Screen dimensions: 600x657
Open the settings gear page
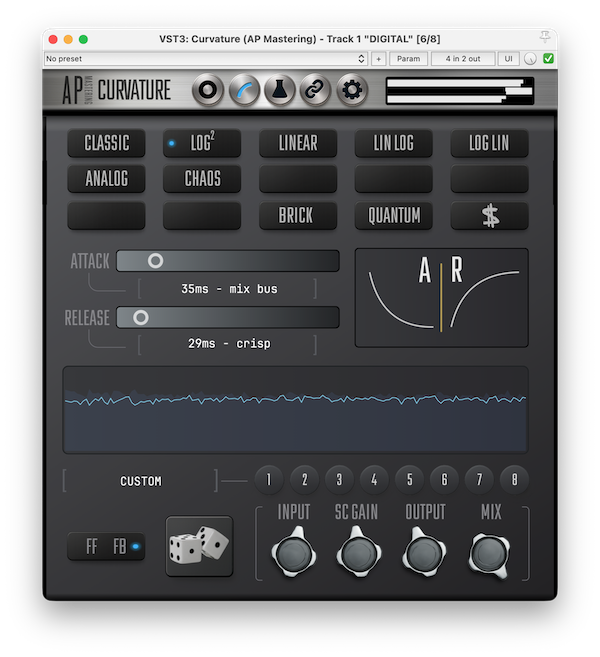pyautogui.click(x=351, y=91)
